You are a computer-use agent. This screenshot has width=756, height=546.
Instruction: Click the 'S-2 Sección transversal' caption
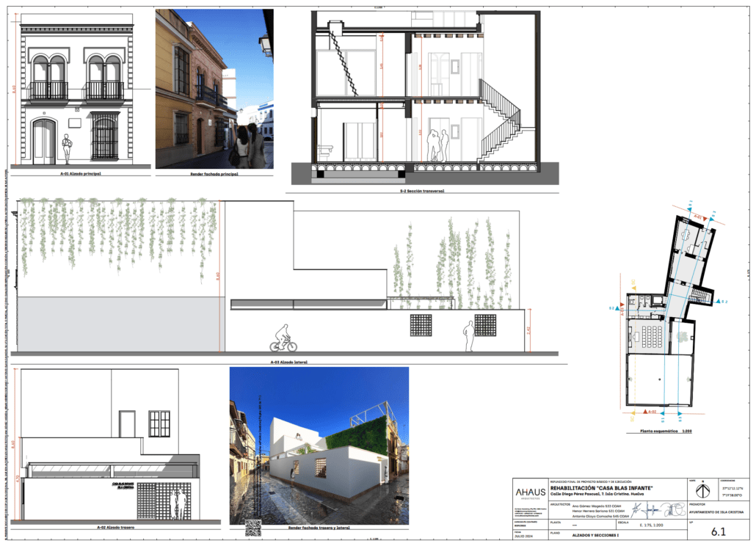coord(422,191)
